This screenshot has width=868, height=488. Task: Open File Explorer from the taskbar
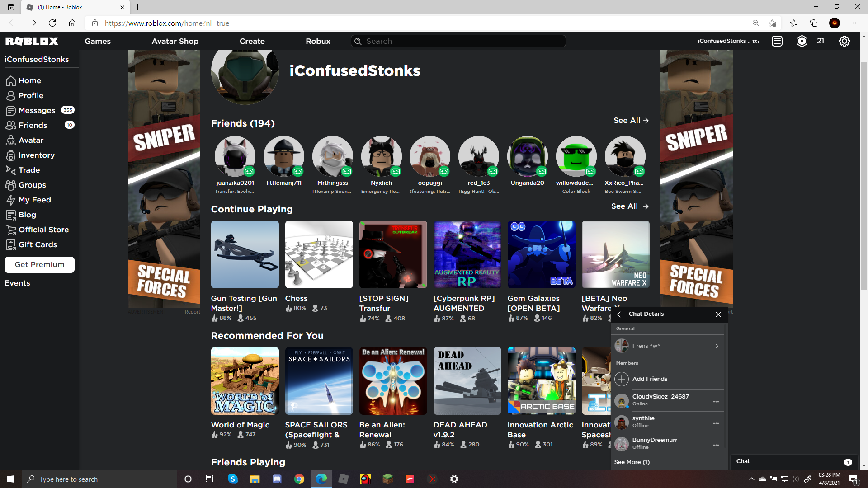(x=255, y=479)
